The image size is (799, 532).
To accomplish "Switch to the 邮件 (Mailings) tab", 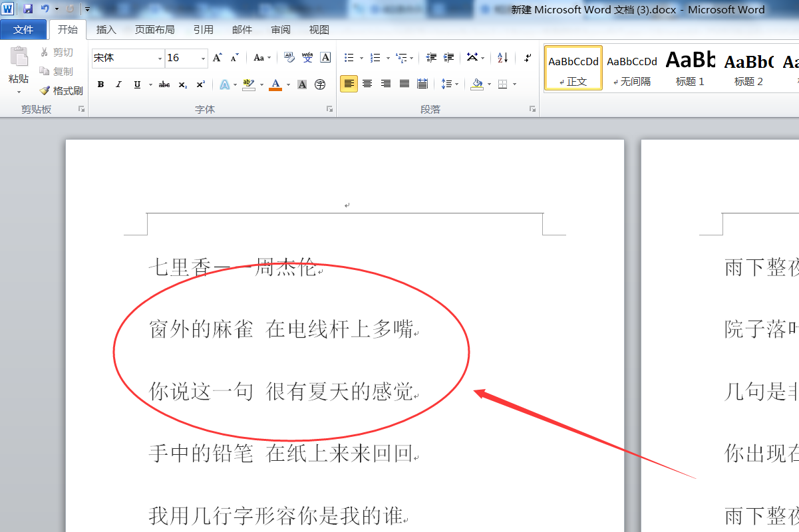I will [241, 30].
